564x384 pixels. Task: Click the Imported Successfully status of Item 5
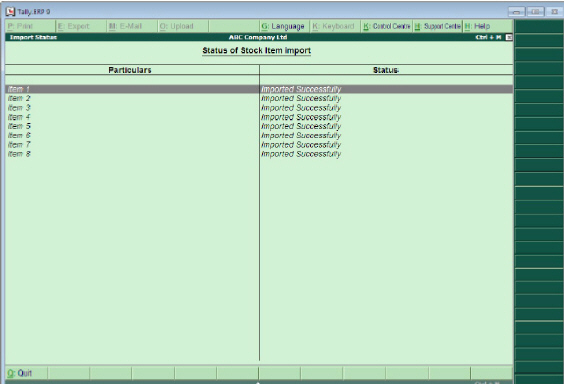[x=301, y=126]
